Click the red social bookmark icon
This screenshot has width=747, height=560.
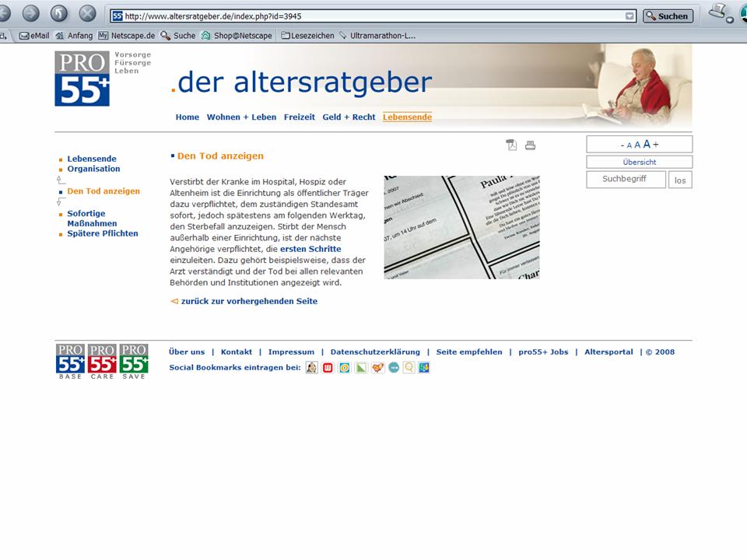[x=328, y=368]
